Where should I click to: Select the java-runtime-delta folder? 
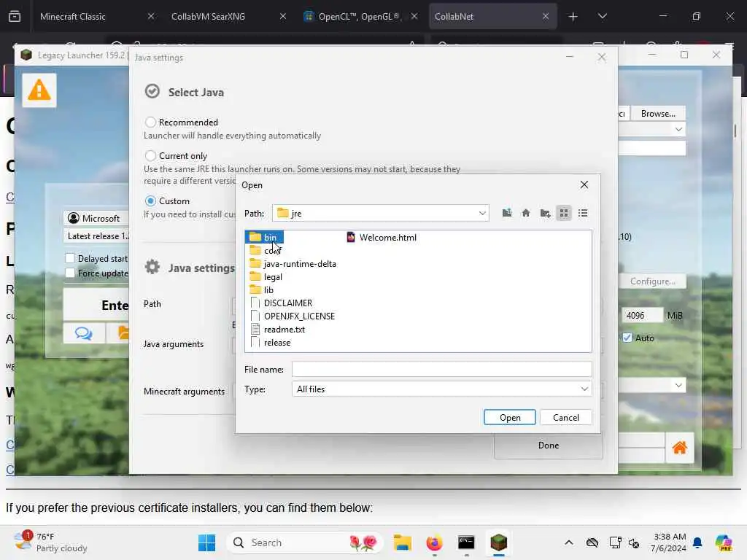293,264
